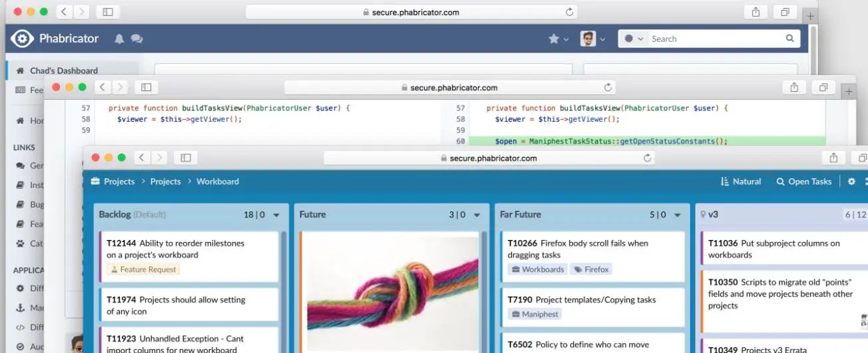Click share icon in back browser window
This screenshot has height=353, width=868.
pyautogui.click(x=756, y=12)
